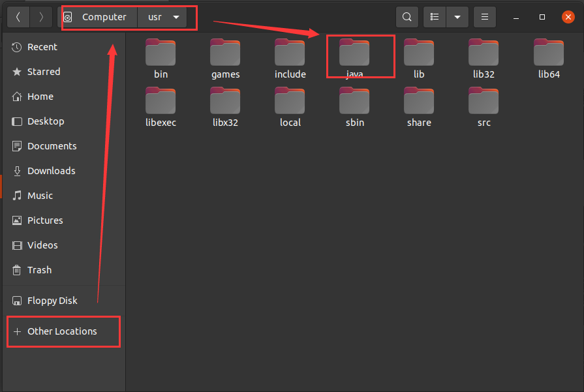Open Pictures in the sidebar
This screenshot has width=584, height=392.
[x=64, y=220]
